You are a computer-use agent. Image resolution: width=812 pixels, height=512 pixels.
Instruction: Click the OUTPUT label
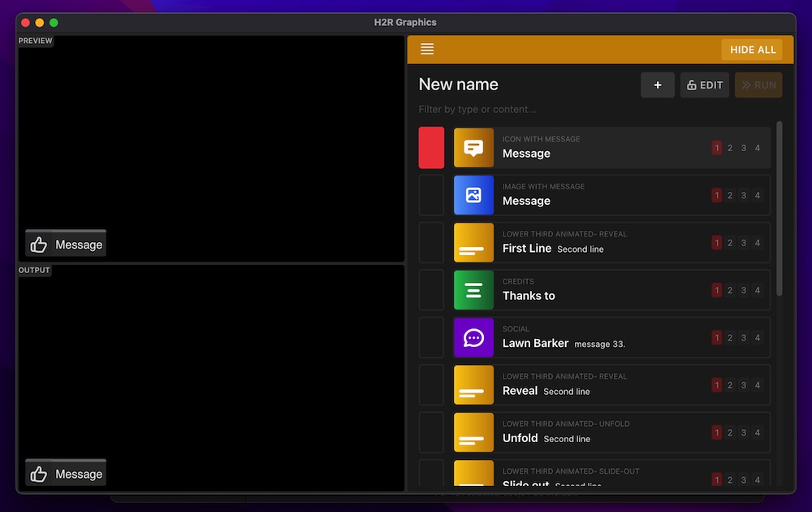tap(34, 270)
